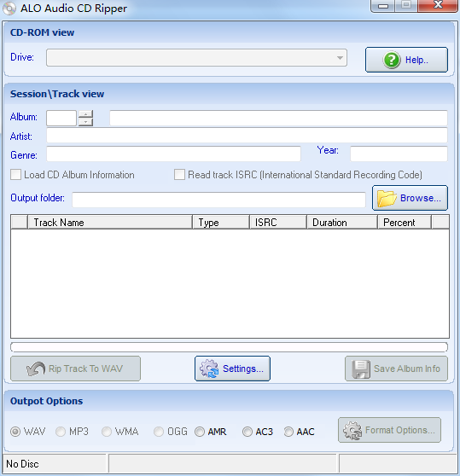The height and width of the screenshot is (476, 460).
Task: Select the OGG output format
Action: [159, 432]
